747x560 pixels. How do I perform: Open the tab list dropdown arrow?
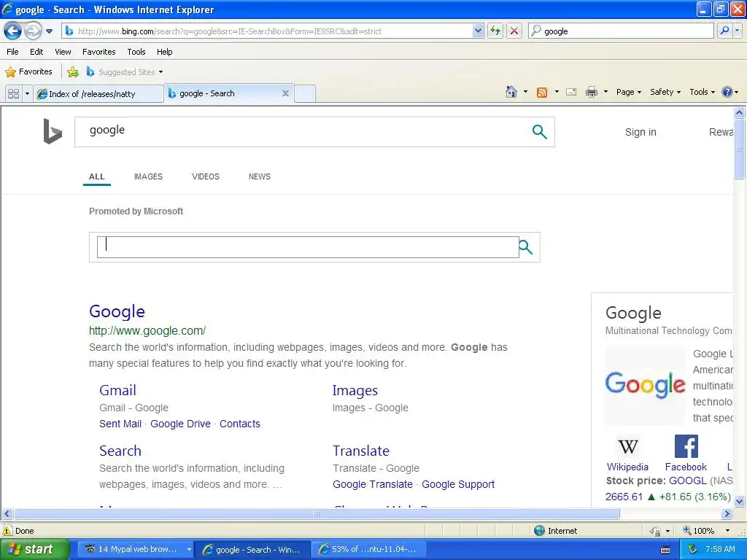(x=27, y=93)
